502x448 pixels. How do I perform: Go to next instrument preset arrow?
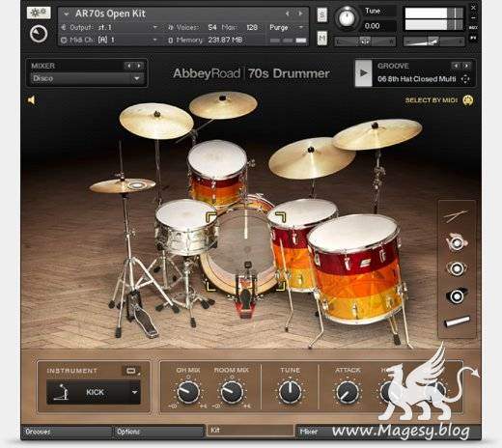pos(300,14)
